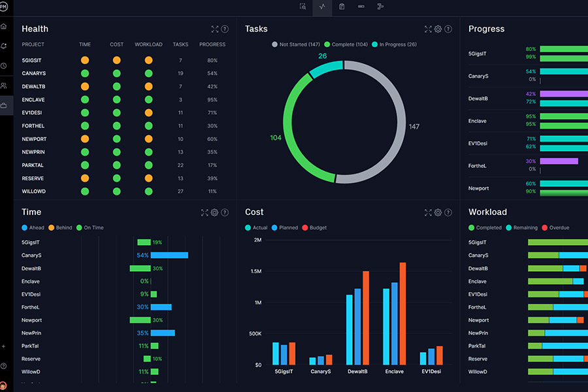This screenshot has height=392, width=588.
Task: Toggle 'Behind' legend in Time panel
Action: pos(60,228)
